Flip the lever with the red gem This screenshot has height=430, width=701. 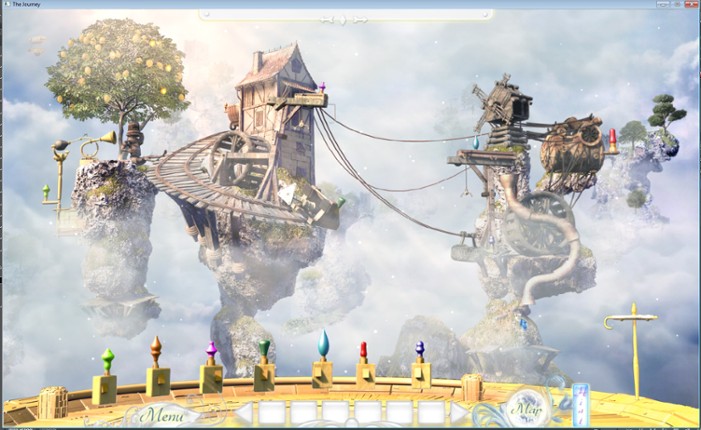coord(365,366)
